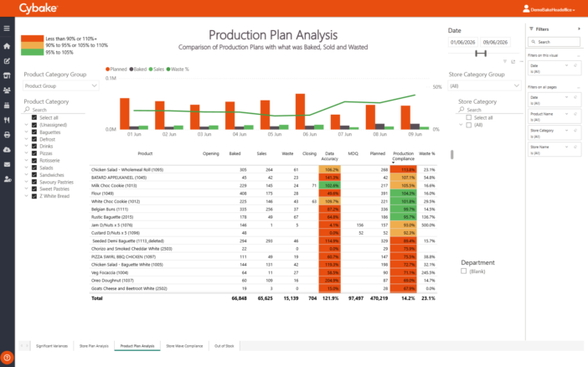Open the DemoBakeHeadoffice account dropdown

[x=549, y=9]
